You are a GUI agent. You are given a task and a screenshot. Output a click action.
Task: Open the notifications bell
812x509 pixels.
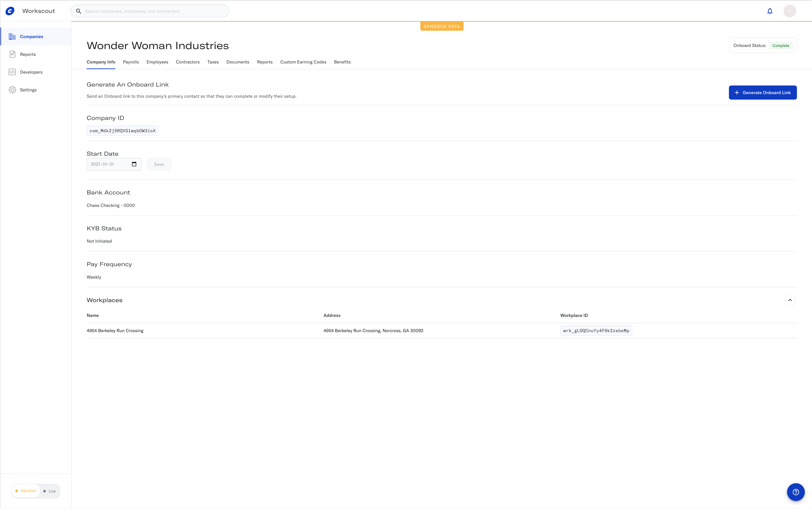coord(769,11)
